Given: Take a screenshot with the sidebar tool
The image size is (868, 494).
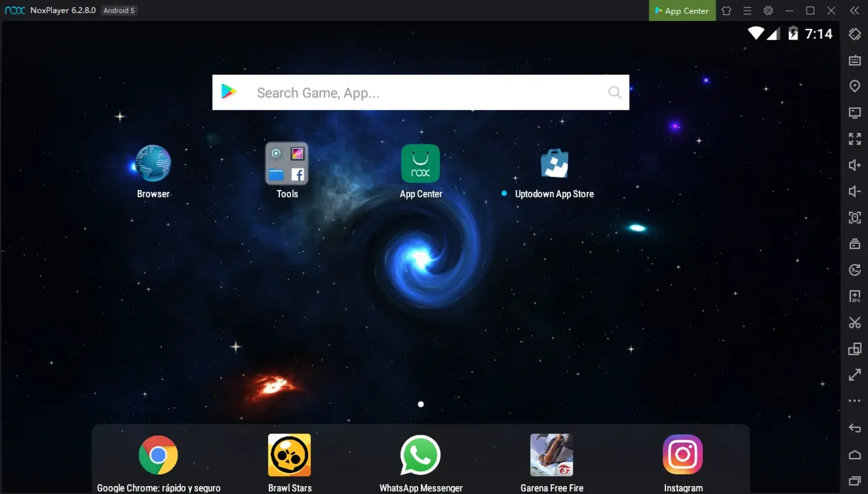Looking at the screenshot, I should 854,217.
